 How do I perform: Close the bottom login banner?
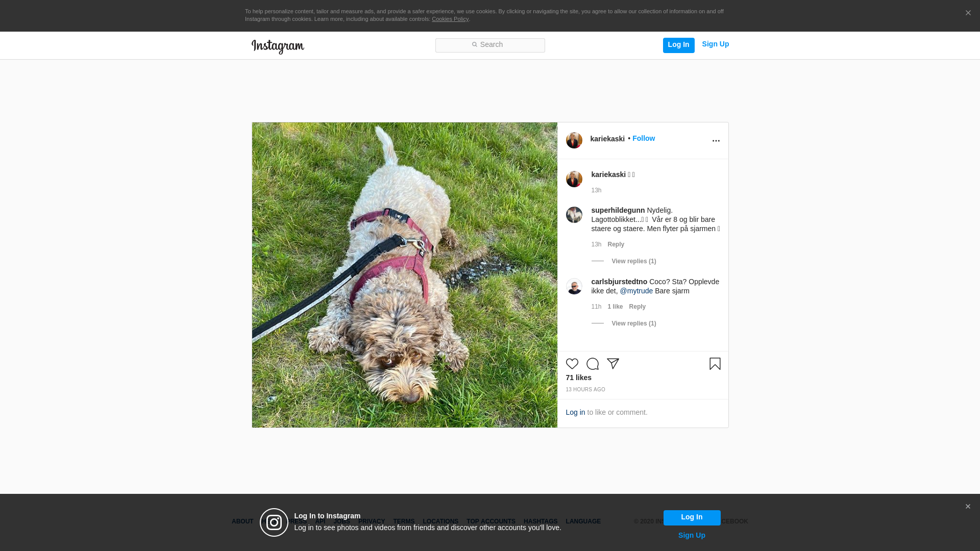pos(967,507)
